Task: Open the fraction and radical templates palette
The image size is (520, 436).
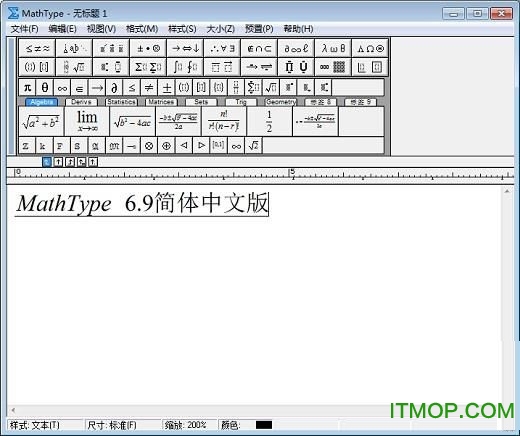Action: pos(74,67)
